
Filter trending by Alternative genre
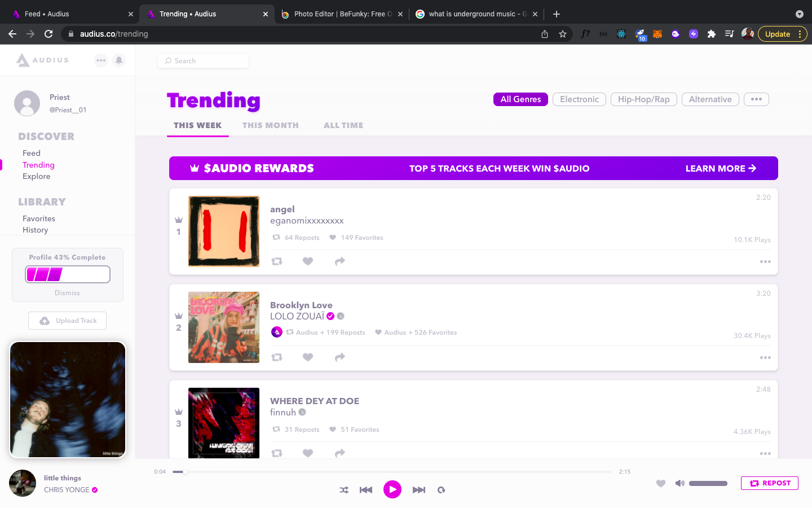point(710,99)
